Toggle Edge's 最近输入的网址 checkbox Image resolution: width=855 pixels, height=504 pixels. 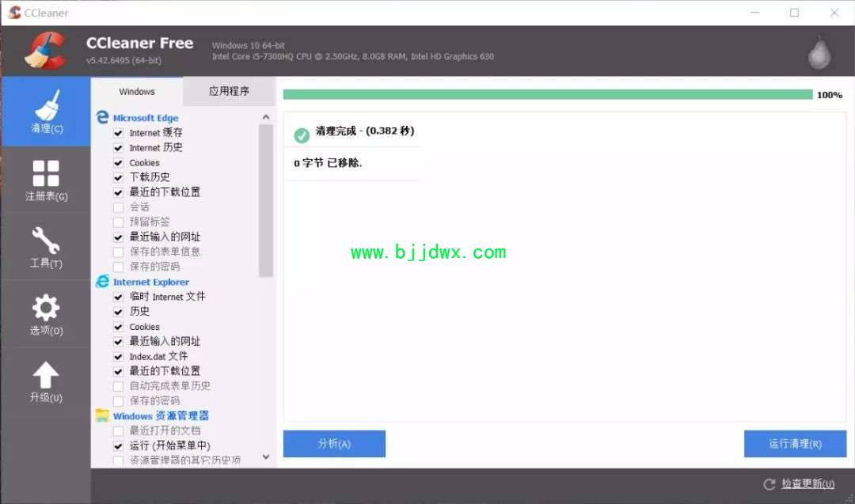coord(118,237)
